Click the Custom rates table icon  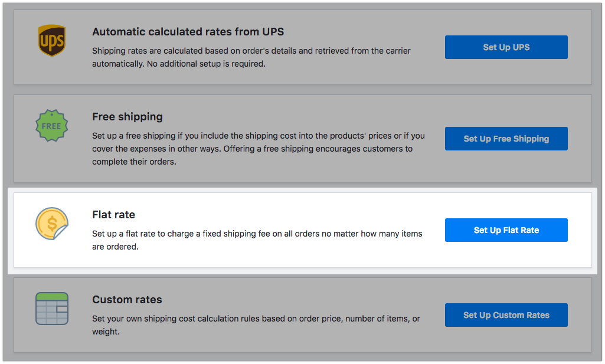[x=52, y=309]
